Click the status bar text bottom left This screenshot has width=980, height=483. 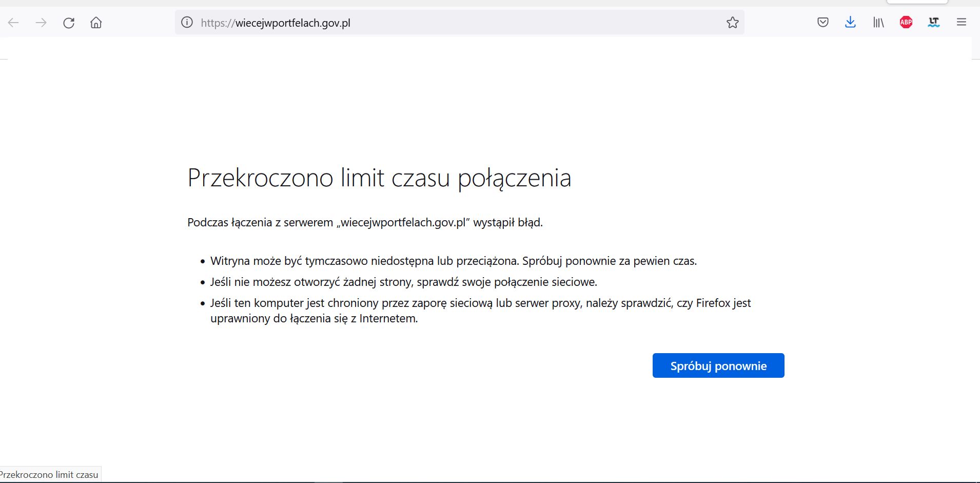point(49,474)
